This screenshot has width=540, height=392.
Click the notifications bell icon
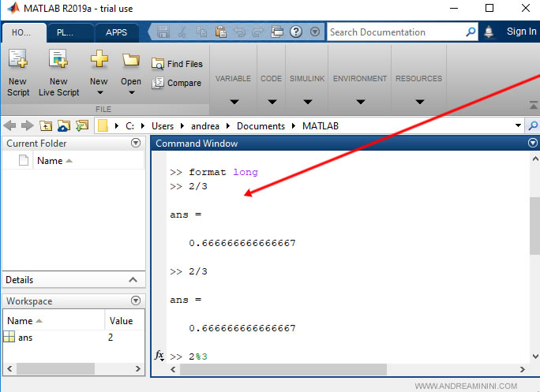[x=489, y=32]
